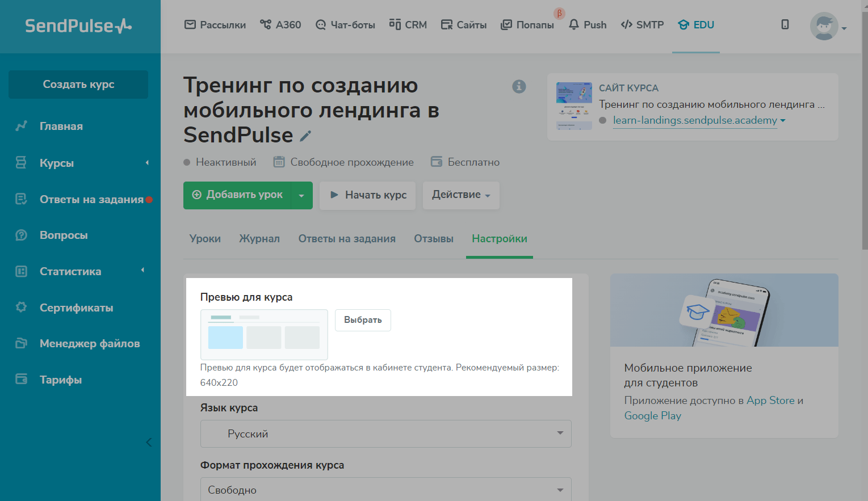Open the learn-landings.sendpulse.academy link
This screenshot has width=868, height=501.
point(694,120)
